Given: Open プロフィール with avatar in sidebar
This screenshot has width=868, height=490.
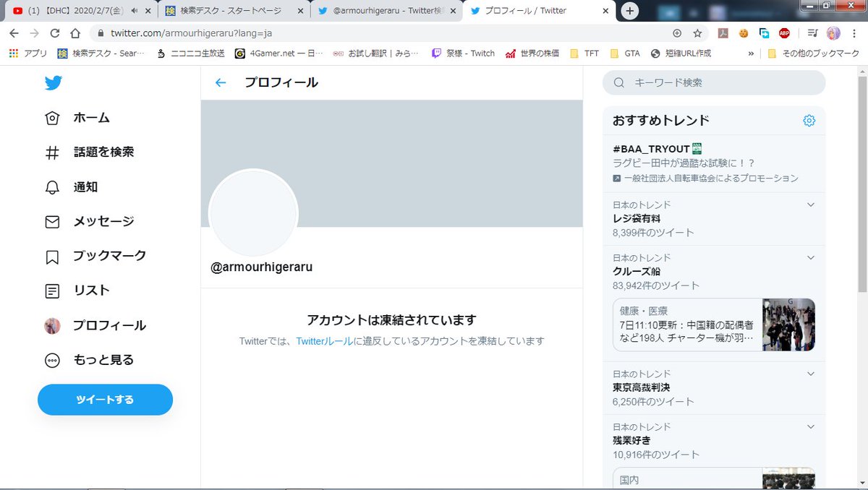Looking at the screenshot, I should tap(95, 325).
